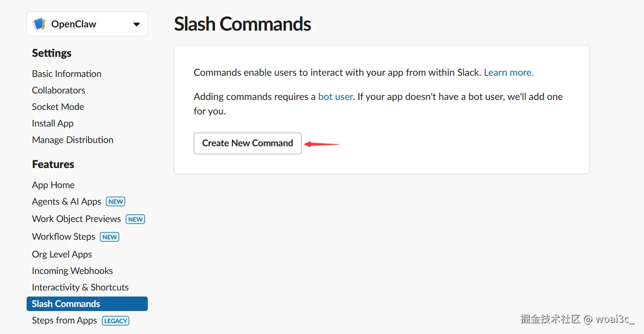Open Manage Distribution page
Screen dimensions: 644x334
click(x=72, y=140)
